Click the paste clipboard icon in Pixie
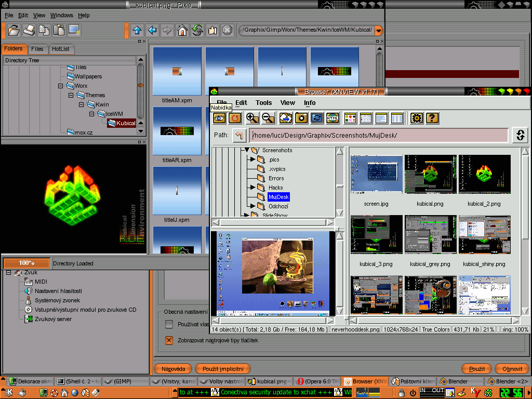The width and height of the screenshot is (532, 399). coord(59,30)
